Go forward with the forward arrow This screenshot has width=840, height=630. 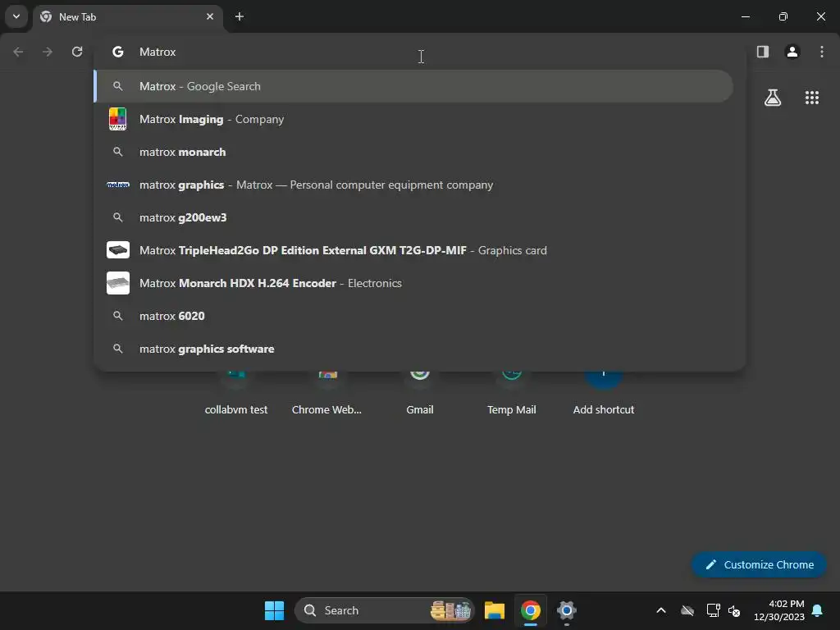tap(48, 52)
